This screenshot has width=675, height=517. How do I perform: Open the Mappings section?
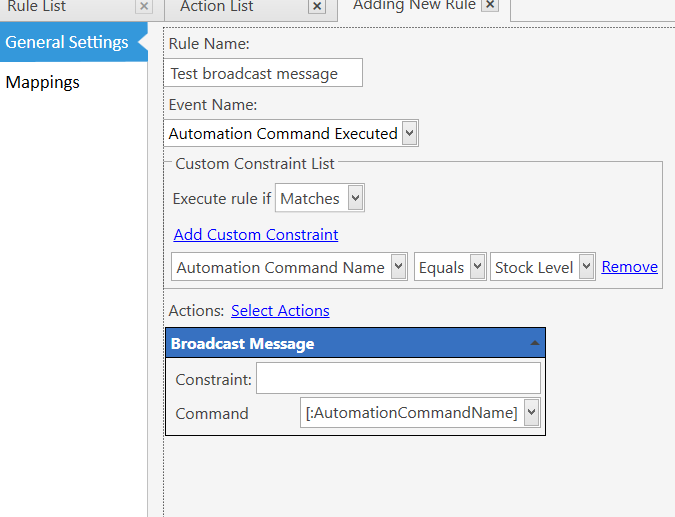coord(43,82)
